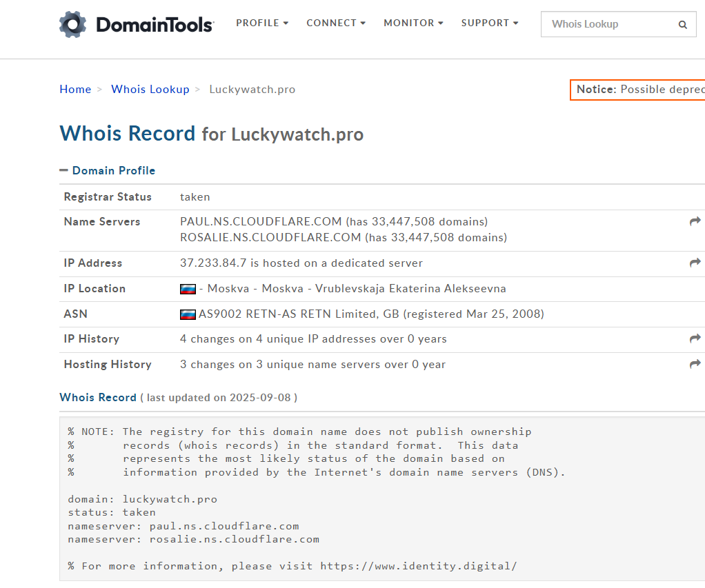Click 'nameserver: paul.ns.cloudflare.com' line

183,526
